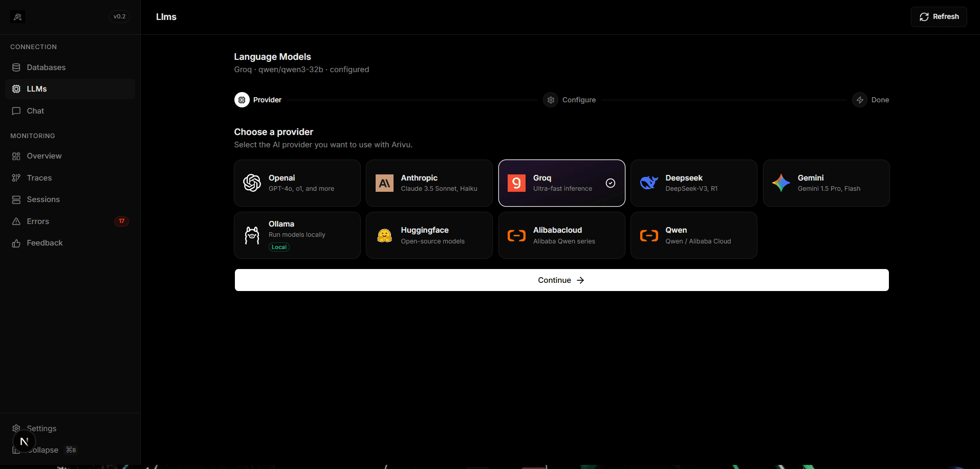Image resolution: width=980 pixels, height=469 pixels.
Task: Go to monitoring Overview
Action: coord(70,156)
